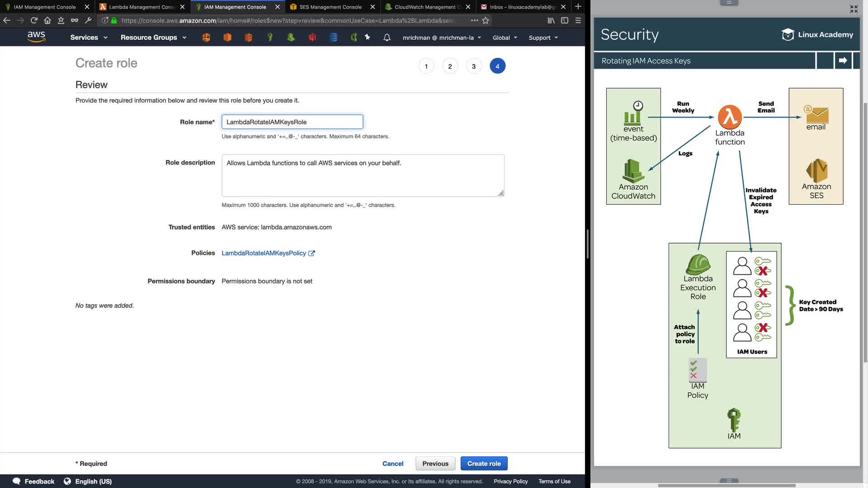Open the browser library icon
868x488 pixels.
pyautogui.click(x=551, y=20)
